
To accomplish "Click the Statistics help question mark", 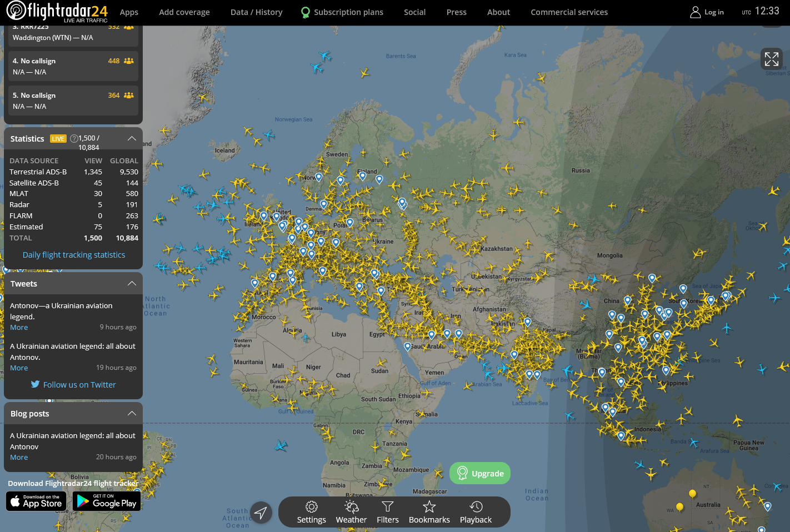I will coord(74,139).
